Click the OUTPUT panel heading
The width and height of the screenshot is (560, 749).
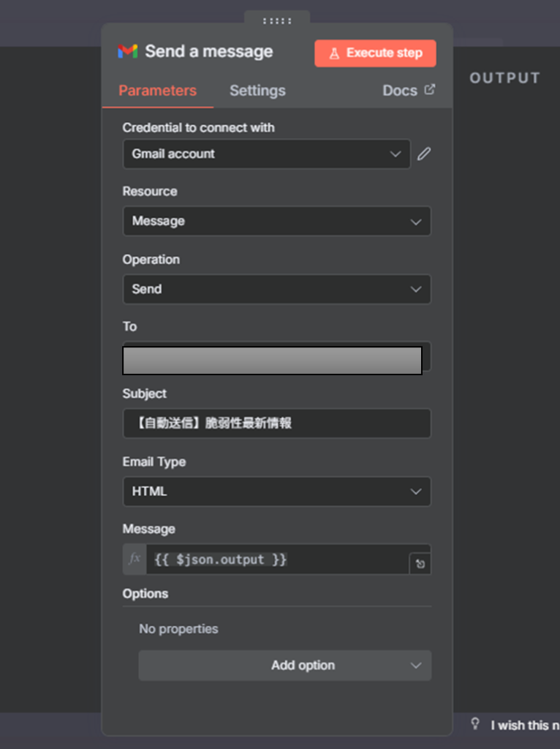coord(504,78)
